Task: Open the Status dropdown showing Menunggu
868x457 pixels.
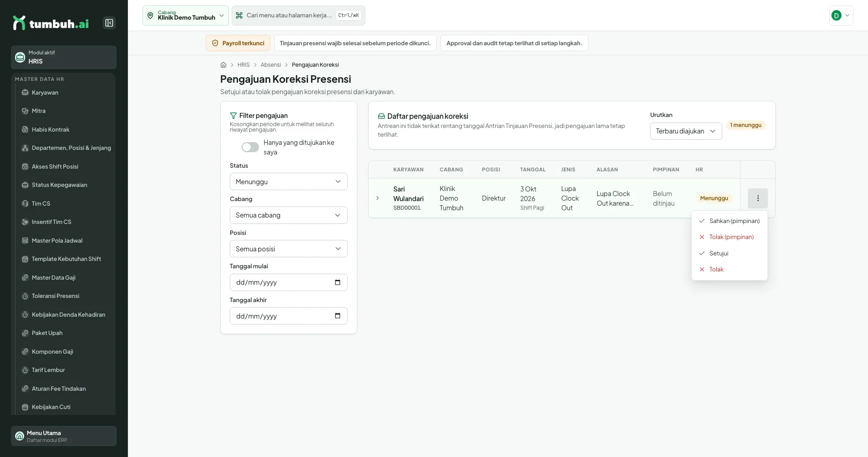Action: pos(289,181)
